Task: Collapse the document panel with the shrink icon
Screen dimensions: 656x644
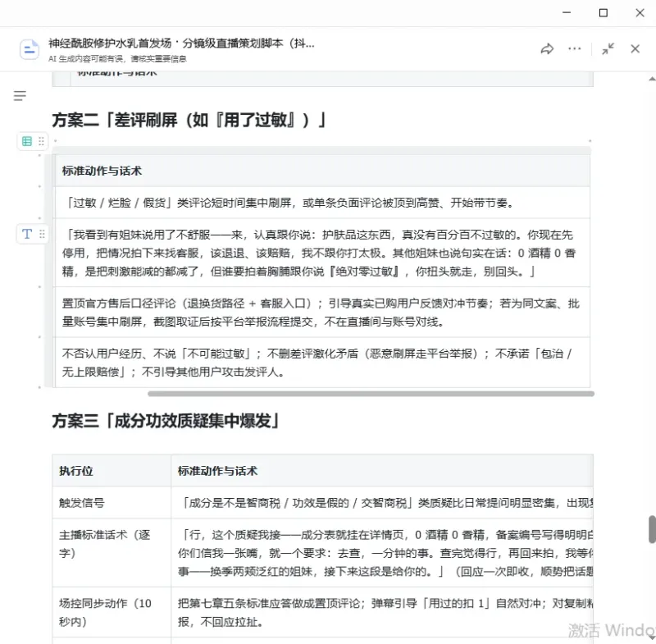Action: pyautogui.click(x=608, y=49)
